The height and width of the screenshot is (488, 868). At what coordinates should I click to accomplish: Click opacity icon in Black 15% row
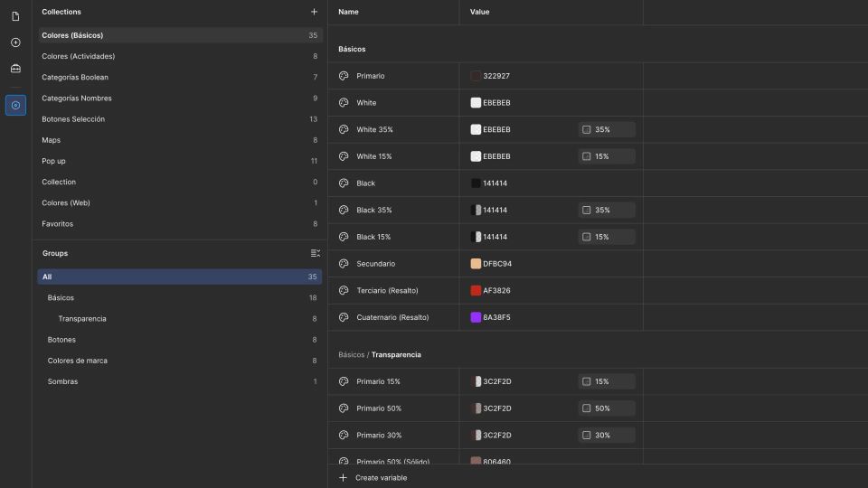pyautogui.click(x=586, y=237)
